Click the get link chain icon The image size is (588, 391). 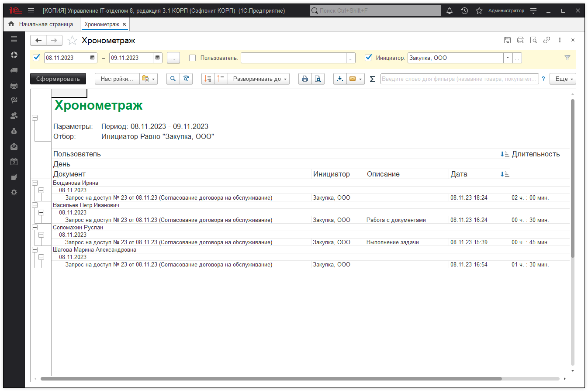546,40
